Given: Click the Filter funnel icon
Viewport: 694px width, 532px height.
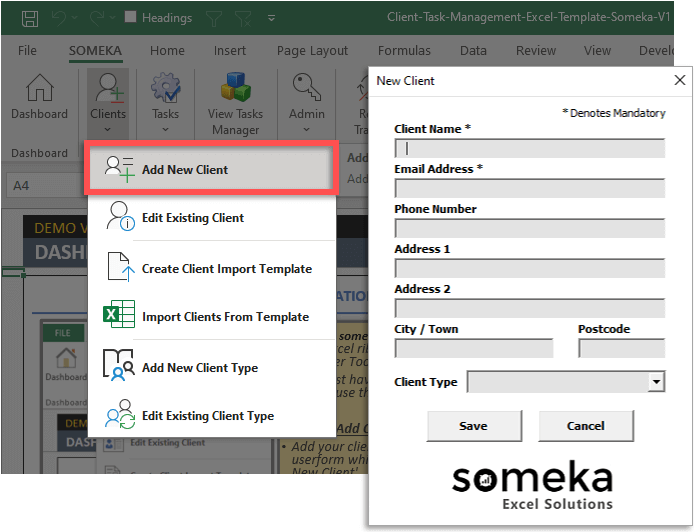Looking at the screenshot, I should (x=214, y=18).
